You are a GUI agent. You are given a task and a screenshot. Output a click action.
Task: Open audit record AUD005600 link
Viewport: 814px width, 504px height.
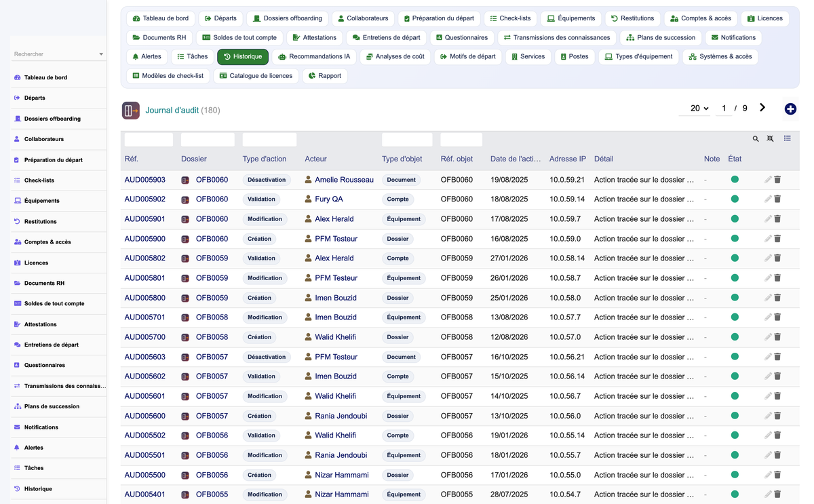(144, 416)
